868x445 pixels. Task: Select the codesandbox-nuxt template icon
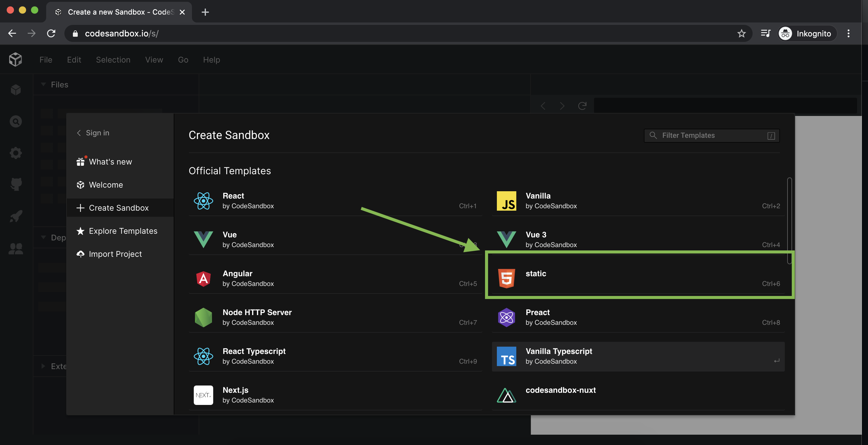507,395
